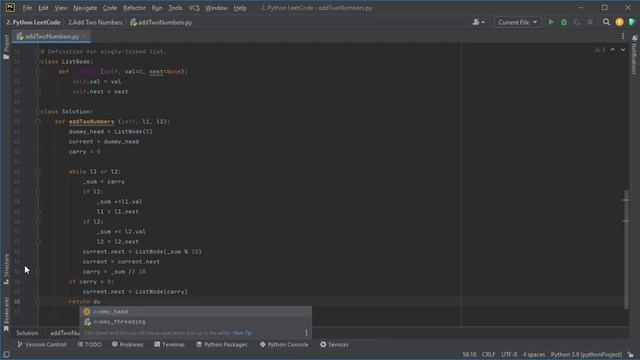This screenshot has height=360, width=640.
Task: Open the Edit menu
Action: pyautogui.click(x=43, y=8)
